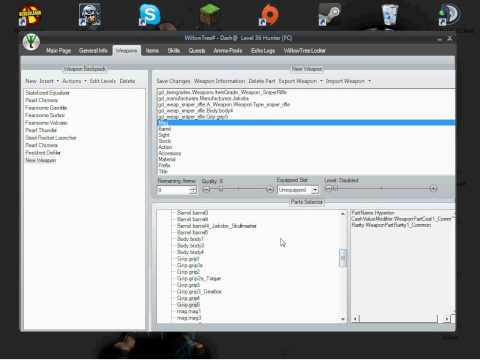Select Pearl Thunder weapon
The image size is (480, 360).
point(41,130)
